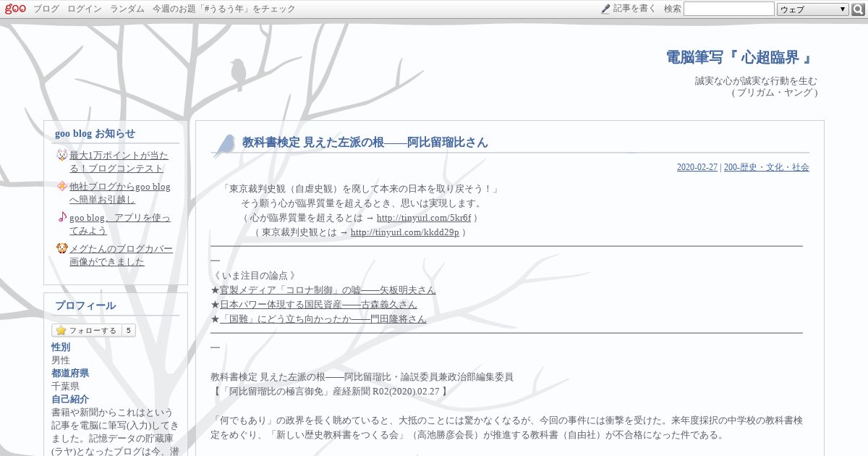Click the dog face icon by メグたんのブログカバー

61,248
